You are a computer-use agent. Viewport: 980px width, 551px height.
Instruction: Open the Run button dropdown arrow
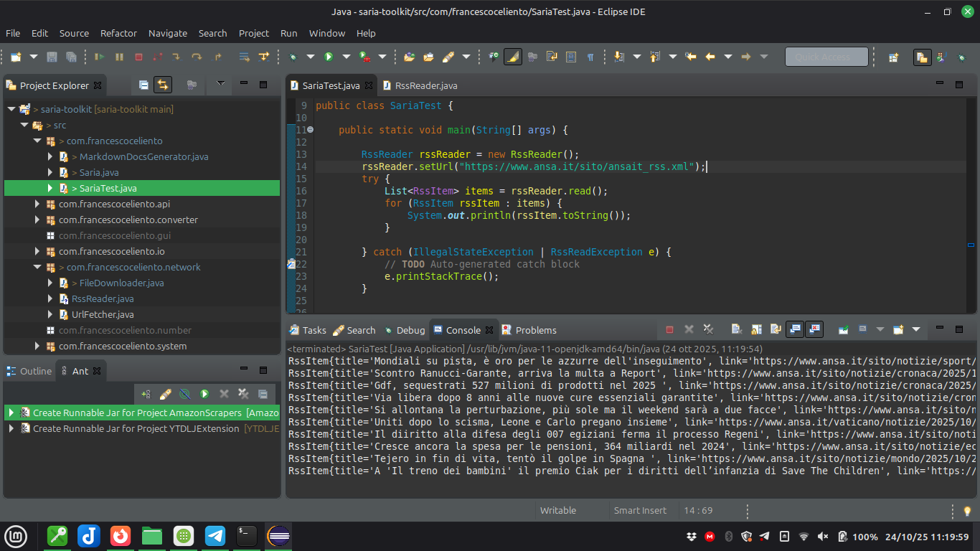[x=346, y=57]
